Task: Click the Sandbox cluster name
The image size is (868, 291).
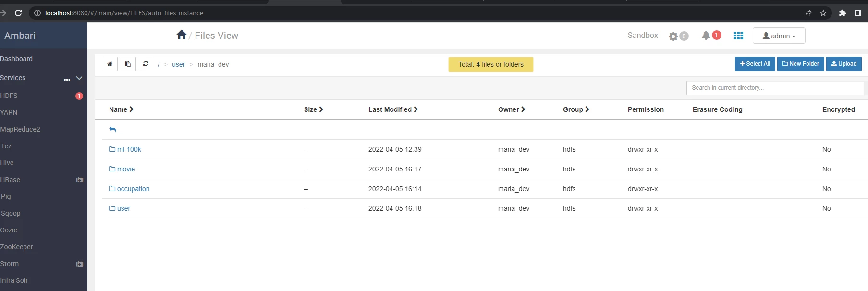Action: (x=643, y=35)
